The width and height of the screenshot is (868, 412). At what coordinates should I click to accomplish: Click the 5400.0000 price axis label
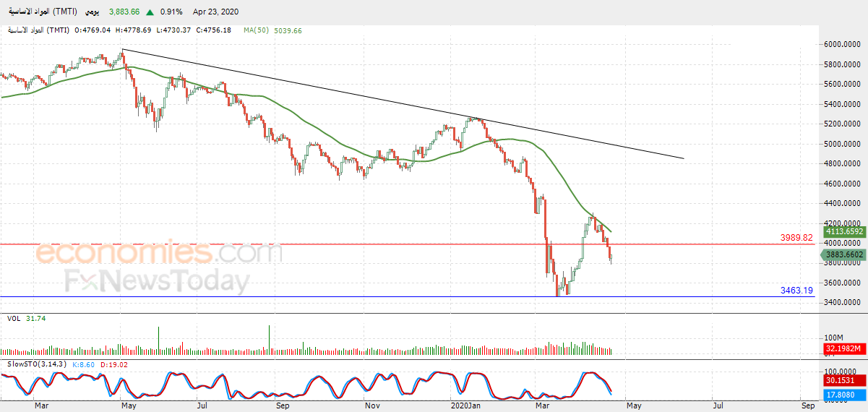[843, 105]
